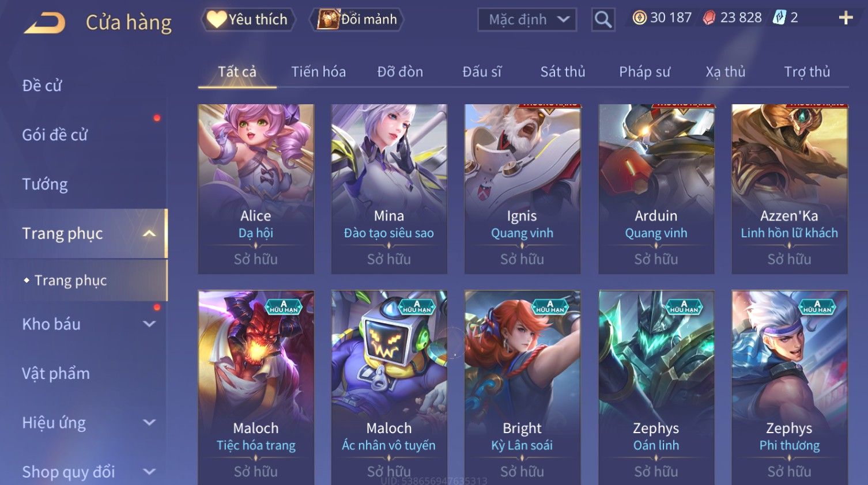Screen dimensions: 868x485
Task: Tap the red ruby currency icon
Action: pyautogui.click(x=709, y=18)
